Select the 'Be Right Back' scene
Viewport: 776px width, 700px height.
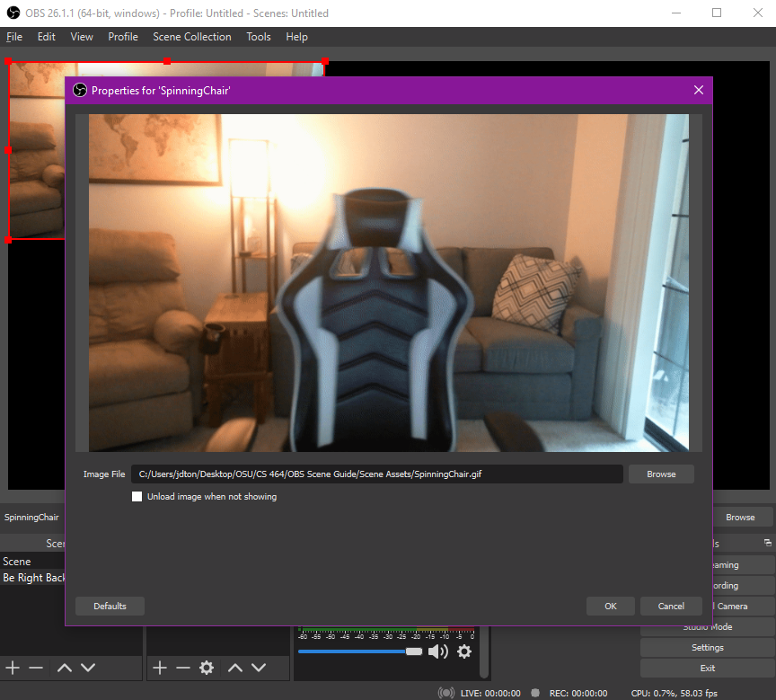coord(34,578)
